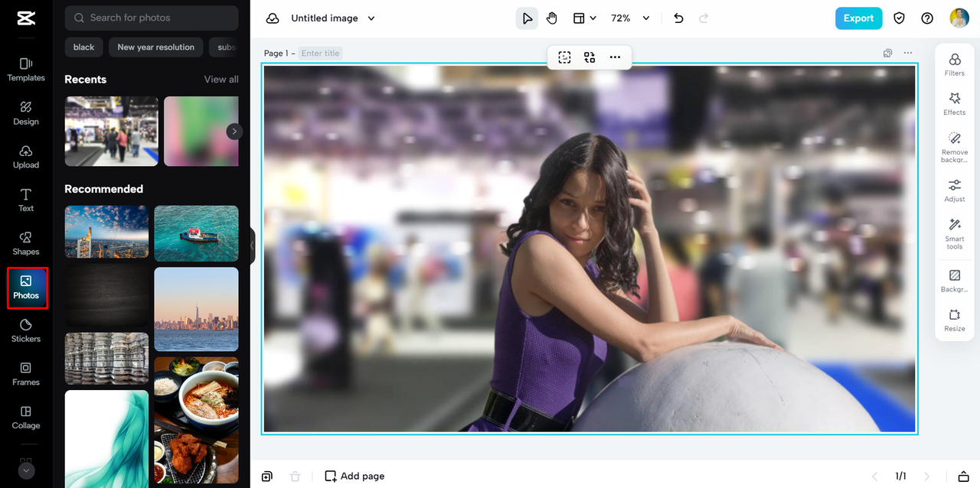The image size is (980, 488).
Task: Click the woman photo on canvas
Action: 590,249
